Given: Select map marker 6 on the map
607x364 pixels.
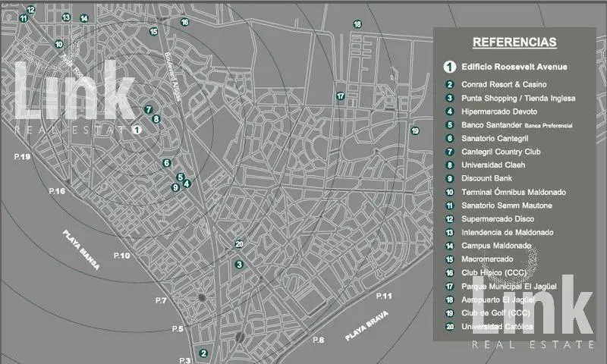Looking at the screenshot, I should pyautogui.click(x=167, y=163).
